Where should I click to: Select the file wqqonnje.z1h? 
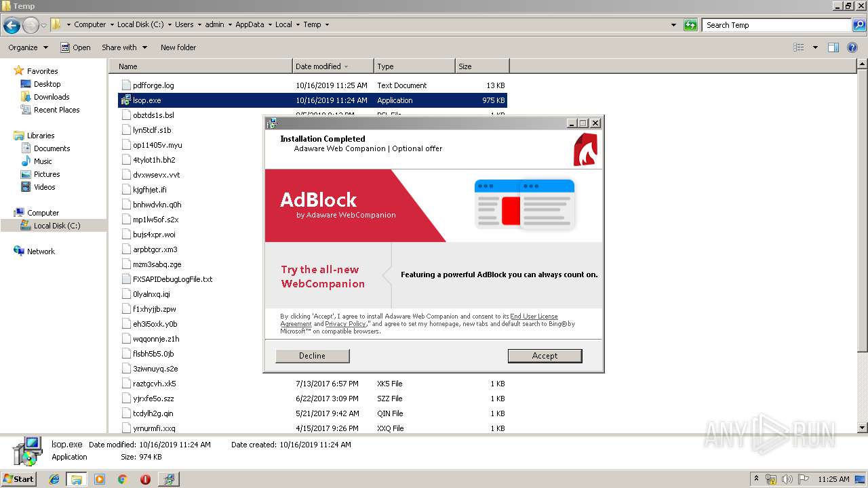156,339
